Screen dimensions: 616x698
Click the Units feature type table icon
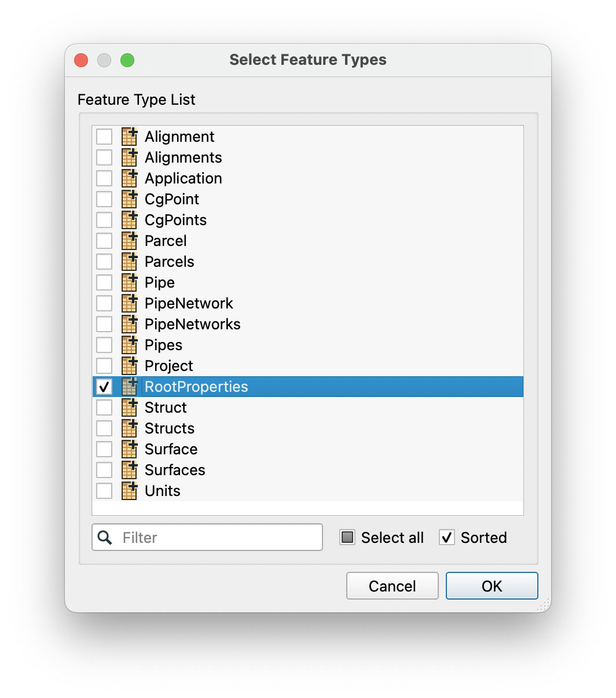coord(130,491)
